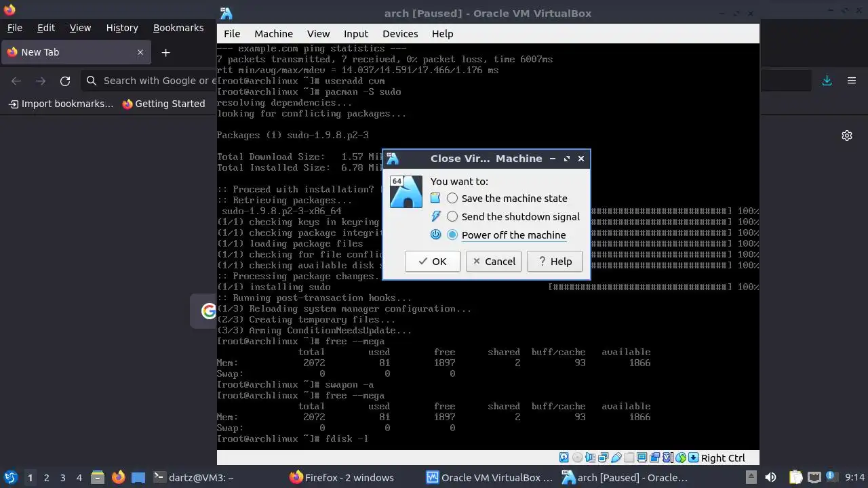Click recording indicator in VM status bar
The width and height of the screenshot is (868, 488).
[x=655, y=458]
